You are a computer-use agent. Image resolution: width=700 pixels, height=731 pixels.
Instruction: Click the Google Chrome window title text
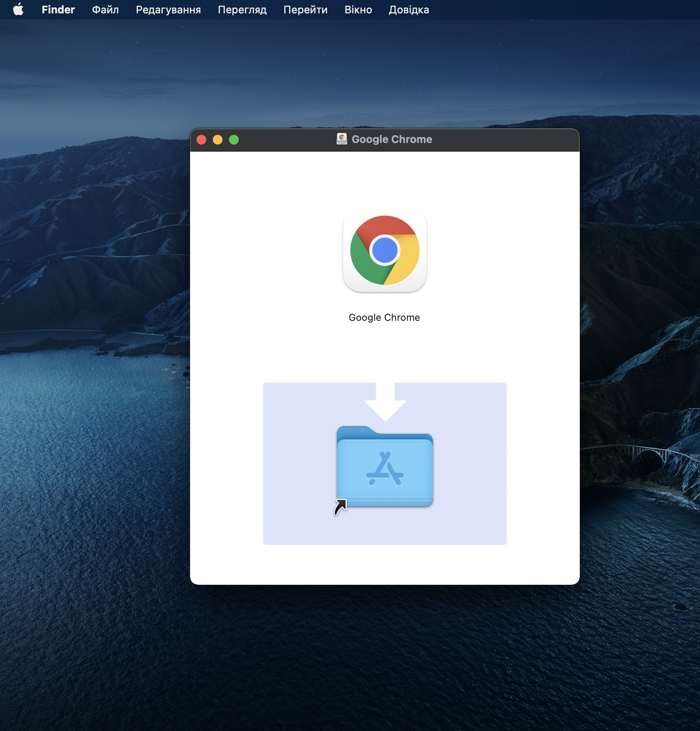point(392,139)
